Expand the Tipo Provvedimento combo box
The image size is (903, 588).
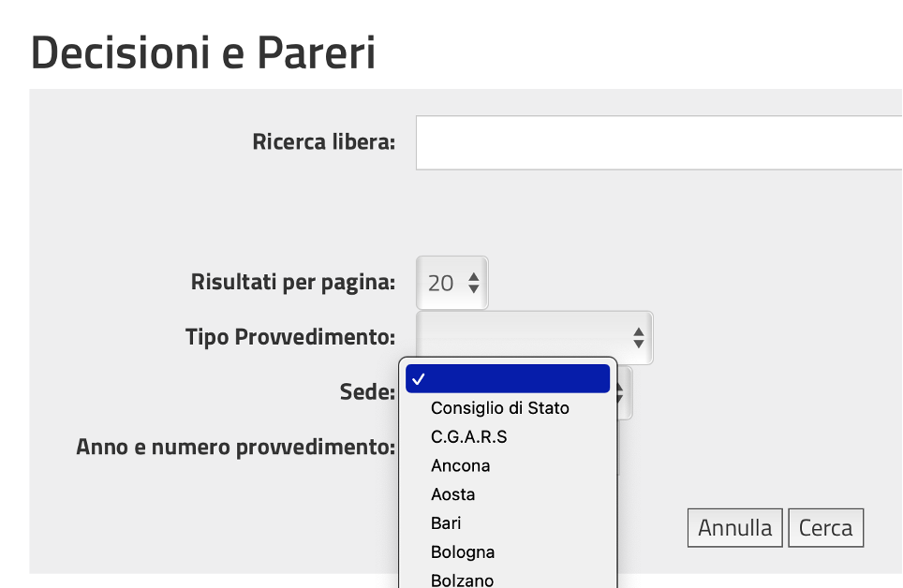click(534, 337)
